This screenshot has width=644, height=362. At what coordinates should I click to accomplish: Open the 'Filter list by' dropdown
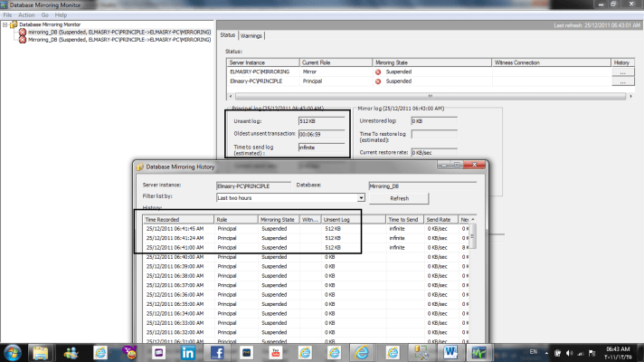pos(360,196)
